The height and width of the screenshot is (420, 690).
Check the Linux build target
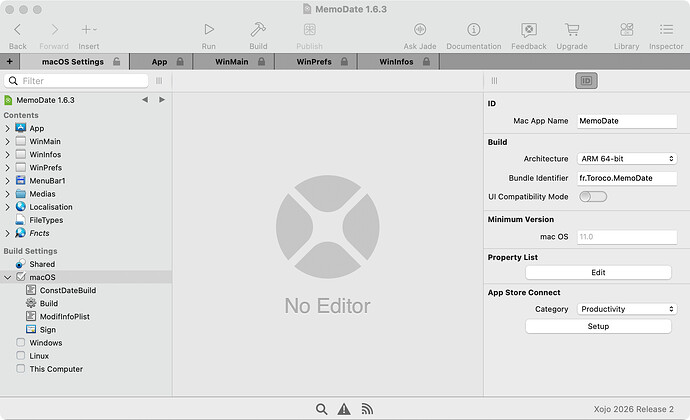[x=21, y=356]
